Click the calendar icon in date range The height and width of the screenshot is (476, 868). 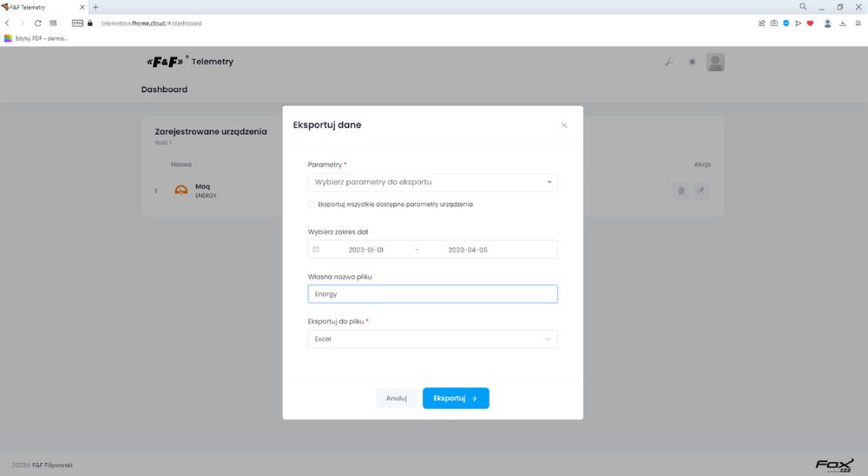pyautogui.click(x=316, y=249)
